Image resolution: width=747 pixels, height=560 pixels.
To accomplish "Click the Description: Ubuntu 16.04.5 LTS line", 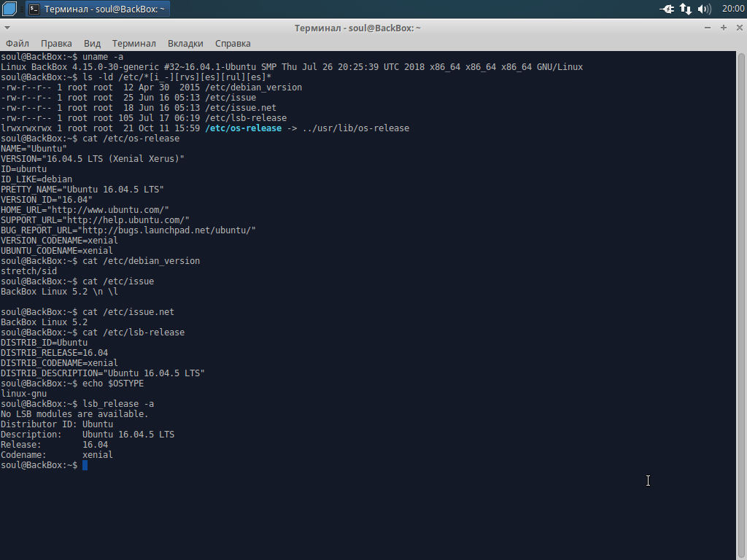I will tap(88, 435).
